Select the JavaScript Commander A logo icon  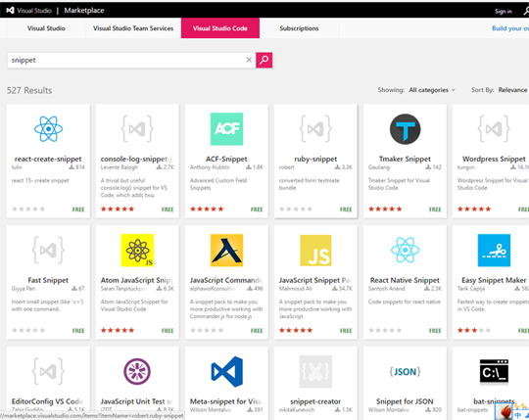pos(226,251)
